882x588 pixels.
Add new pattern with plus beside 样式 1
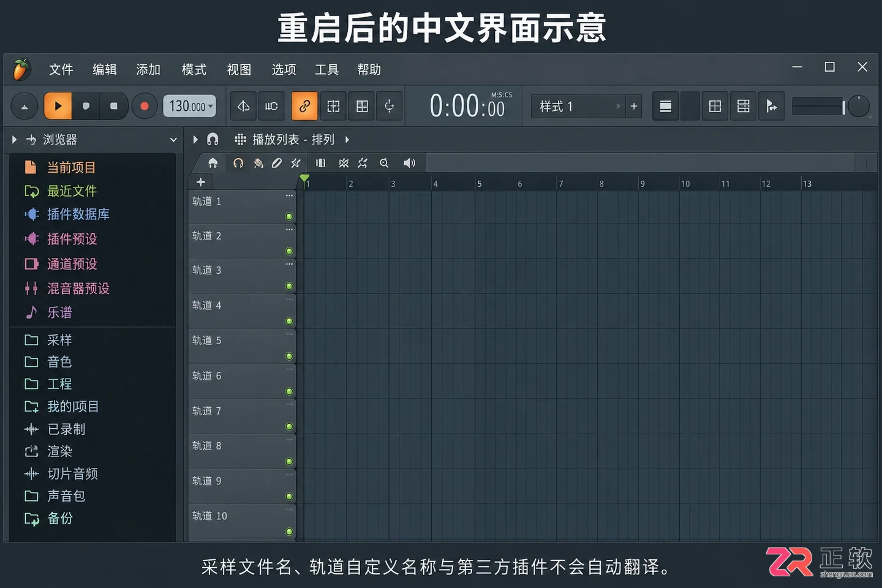pyautogui.click(x=634, y=107)
